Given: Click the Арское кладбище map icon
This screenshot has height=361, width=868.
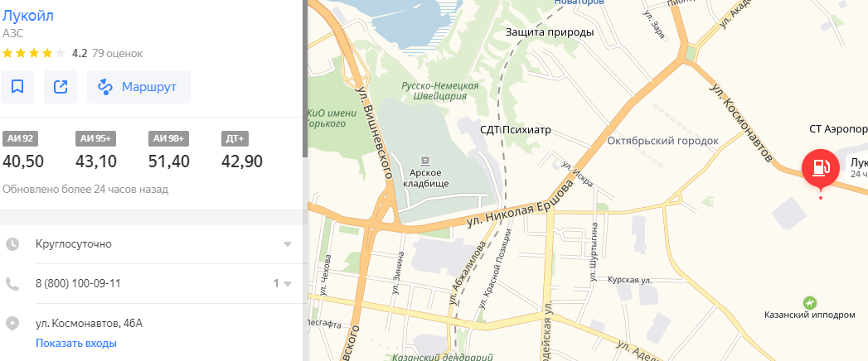Looking at the screenshot, I should (425, 161).
